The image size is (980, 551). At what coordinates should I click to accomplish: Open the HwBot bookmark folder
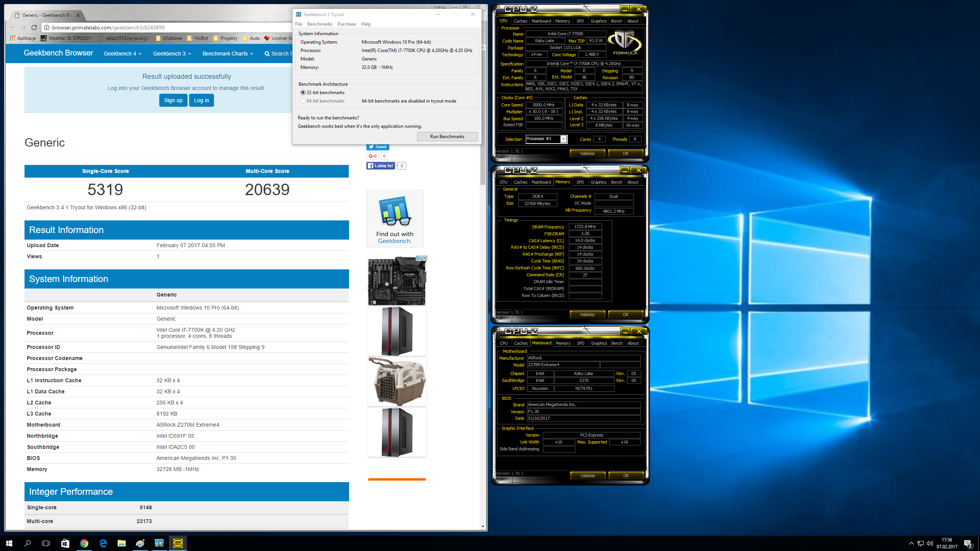pos(198,38)
